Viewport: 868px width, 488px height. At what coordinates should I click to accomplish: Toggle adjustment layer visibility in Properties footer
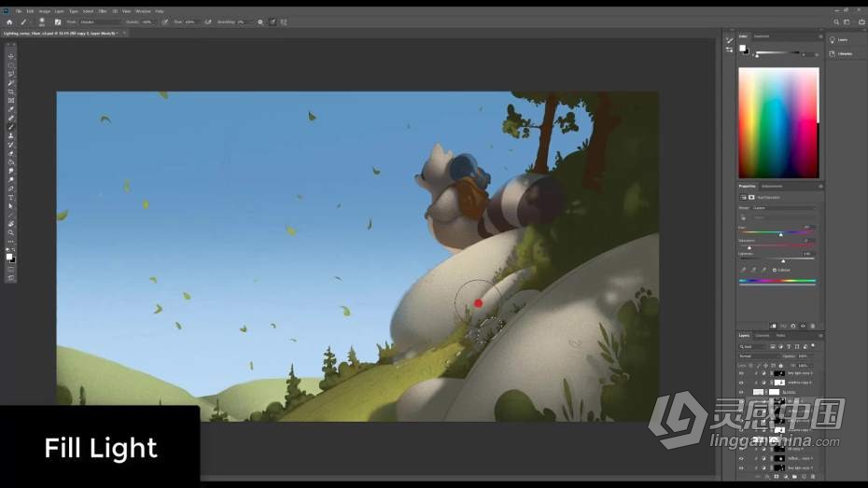[803, 327]
